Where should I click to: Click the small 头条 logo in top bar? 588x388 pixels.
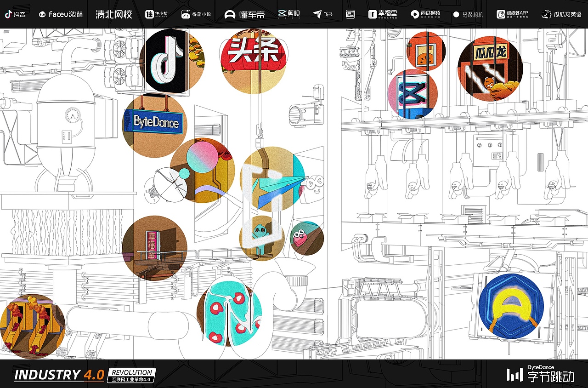(x=351, y=14)
